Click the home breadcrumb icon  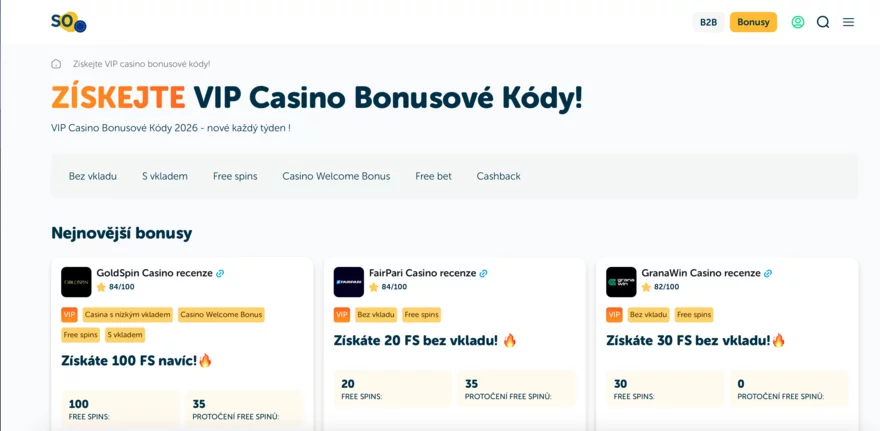pyautogui.click(x=57, y=64)
